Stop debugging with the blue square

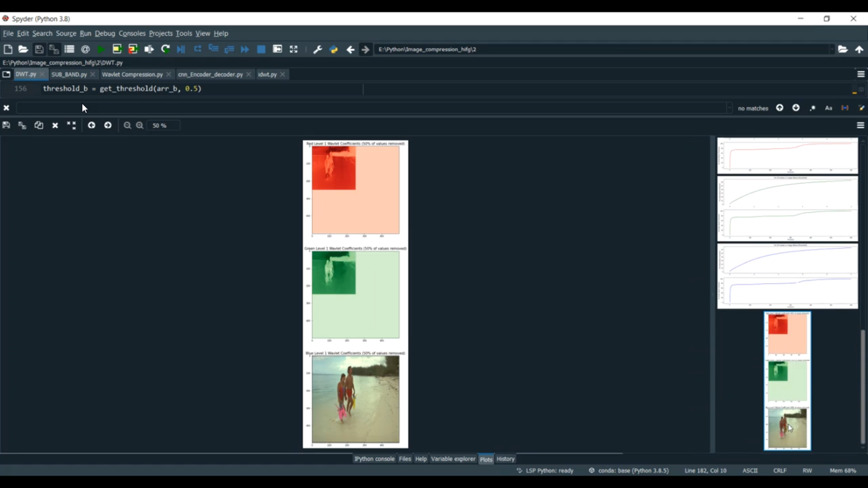pos(261,50)
